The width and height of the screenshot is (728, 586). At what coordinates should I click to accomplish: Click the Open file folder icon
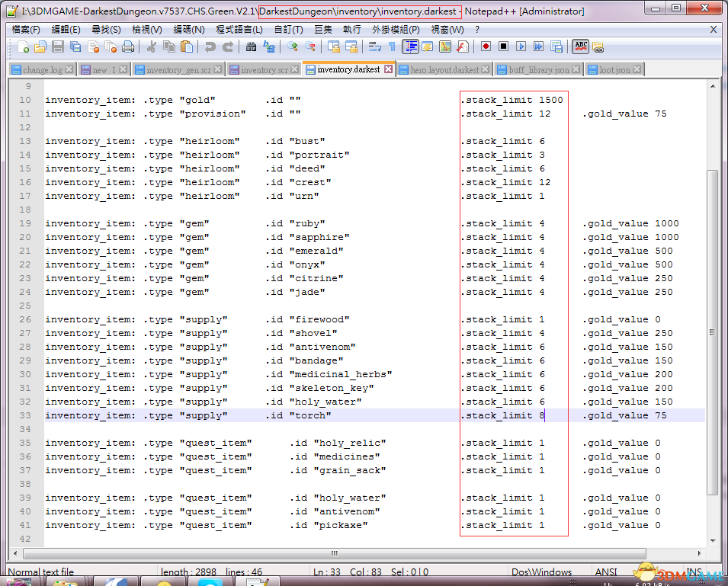click(40, 46)
